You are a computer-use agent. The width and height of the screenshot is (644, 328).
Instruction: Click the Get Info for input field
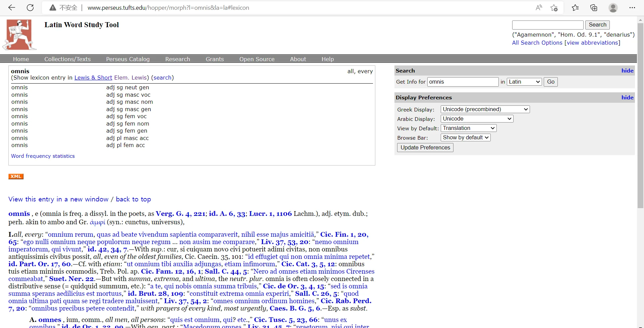[463, 82]
